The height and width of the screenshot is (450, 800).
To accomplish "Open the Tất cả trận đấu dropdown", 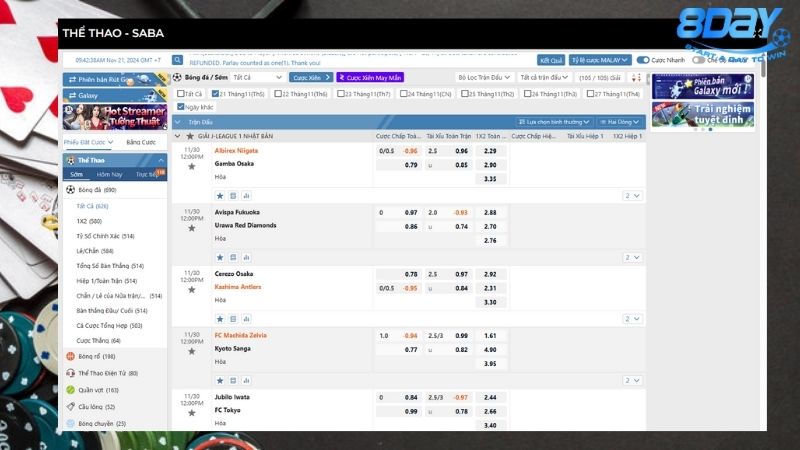I will tap(544, 78).
